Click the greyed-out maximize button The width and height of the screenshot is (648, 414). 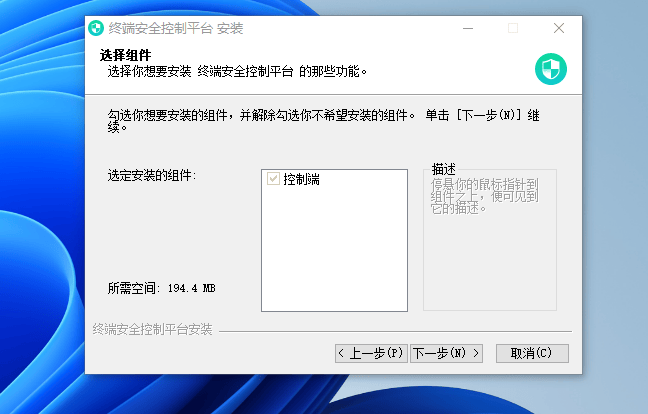[512, 28]
